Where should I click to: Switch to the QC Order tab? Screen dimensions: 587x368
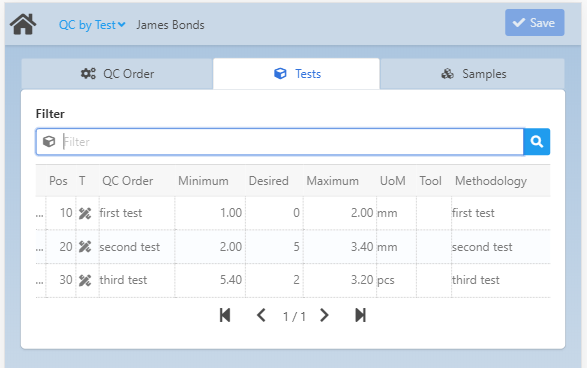coord(117,74)
